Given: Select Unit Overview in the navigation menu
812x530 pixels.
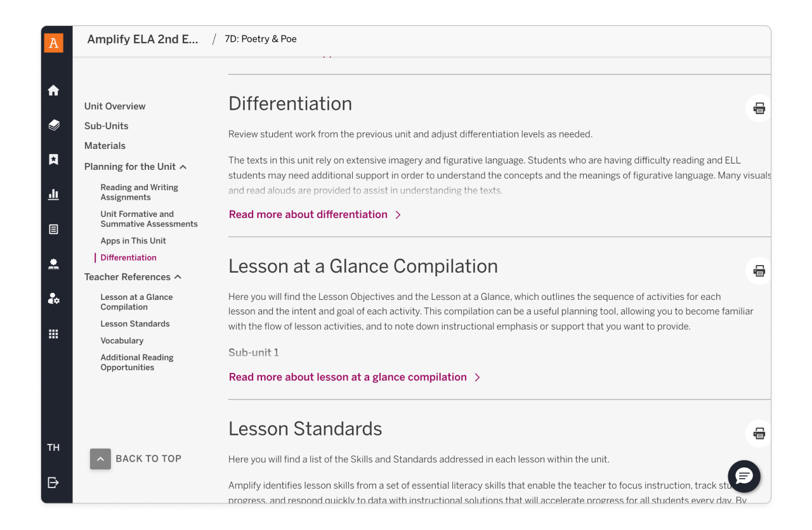Looking at the screenshot, I should pos(115,106).
